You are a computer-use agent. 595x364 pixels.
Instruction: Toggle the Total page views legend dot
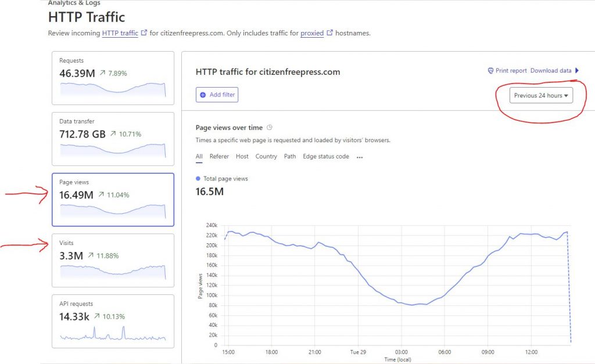click(198, 179)
